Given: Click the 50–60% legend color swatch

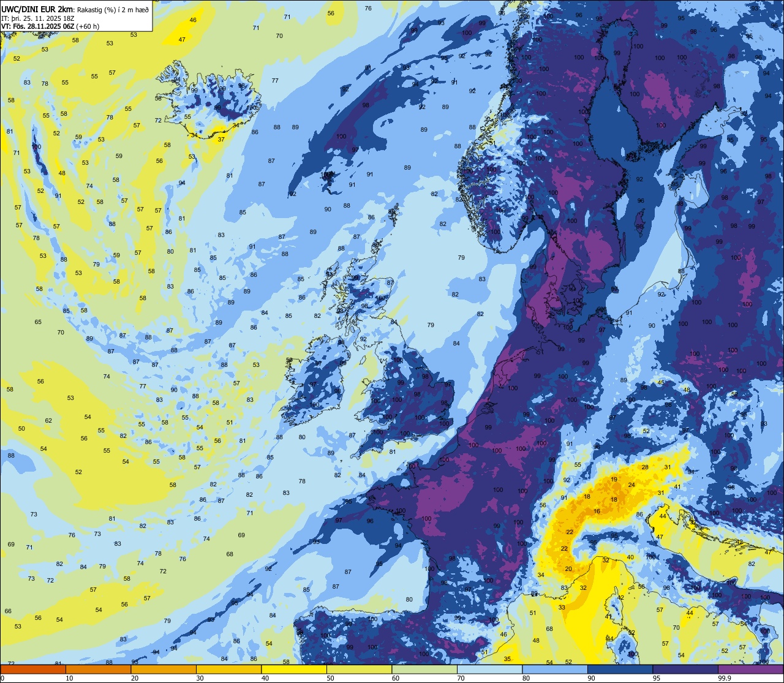Looking at the screenshot, I should (359, 669).
